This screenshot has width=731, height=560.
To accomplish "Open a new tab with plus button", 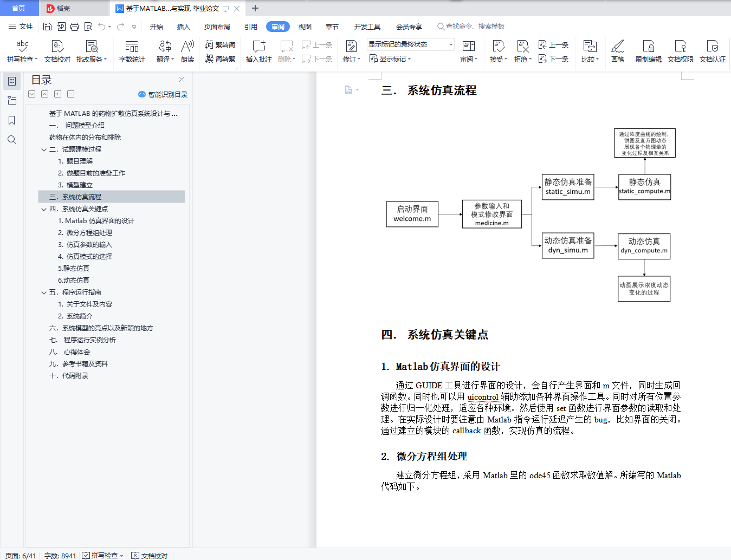I will [255, 8].
